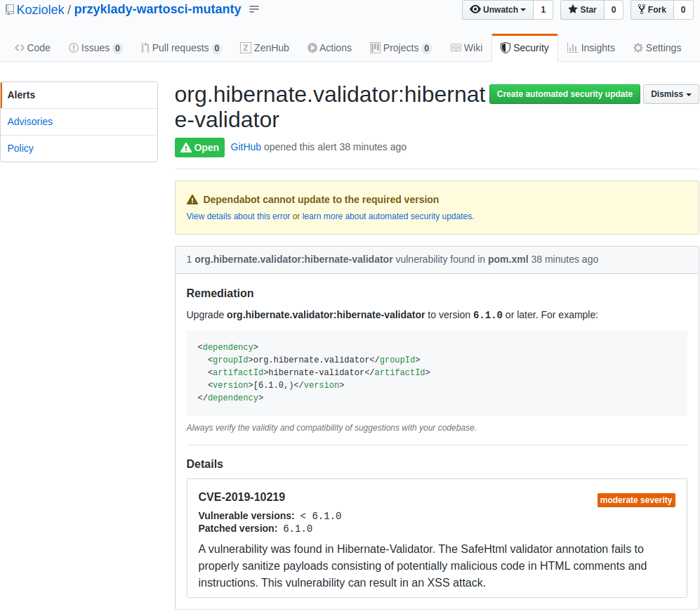Click the Actions play icon
The width and height of the screenshot is (700, 614).
click(312, 48)
